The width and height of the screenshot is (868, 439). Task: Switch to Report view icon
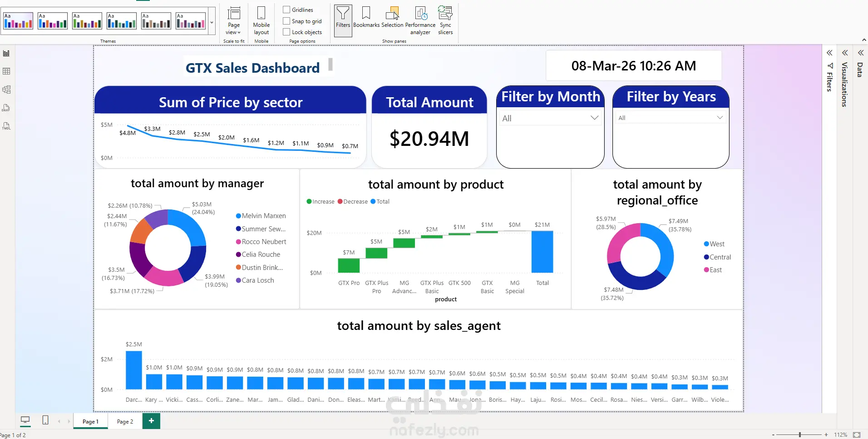(x=6, y=53)
